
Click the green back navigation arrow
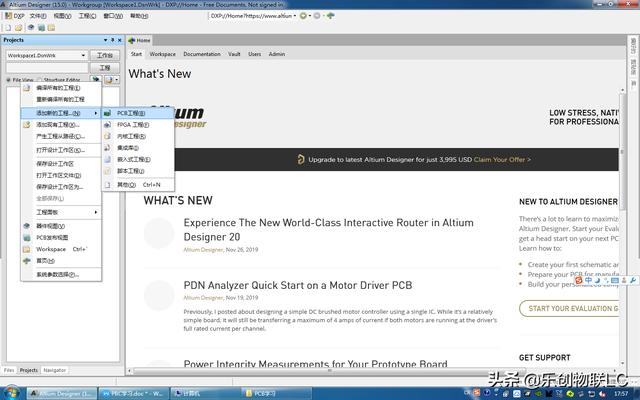[x=303, y=16]
